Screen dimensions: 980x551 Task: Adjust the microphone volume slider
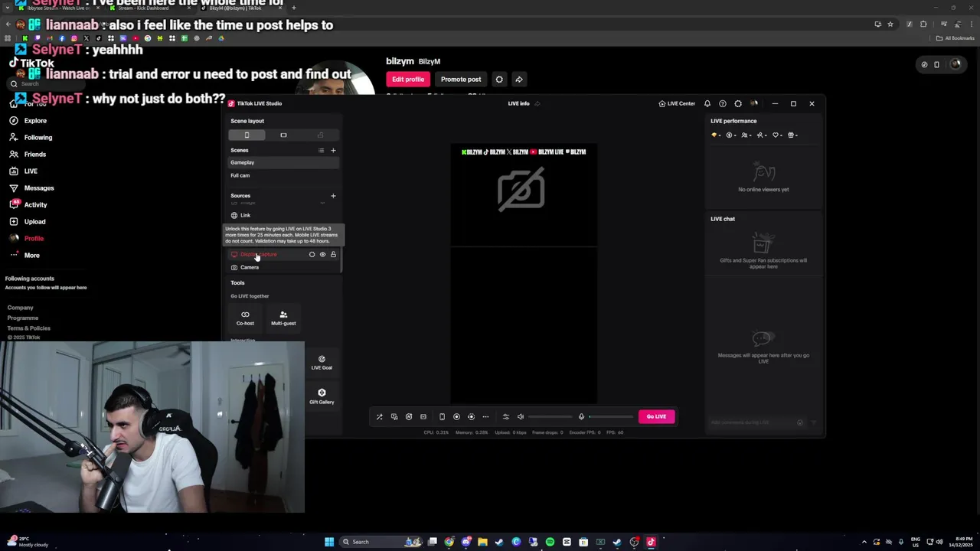611,416
